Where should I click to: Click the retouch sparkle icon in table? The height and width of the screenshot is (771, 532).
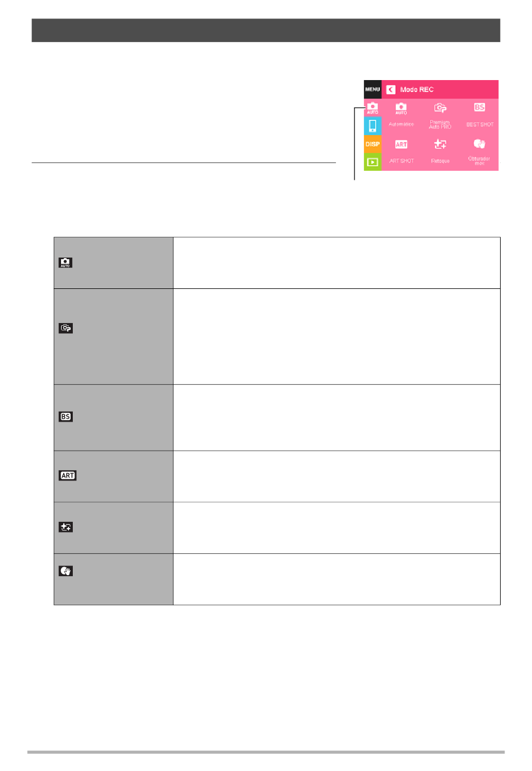pos(66,527)
